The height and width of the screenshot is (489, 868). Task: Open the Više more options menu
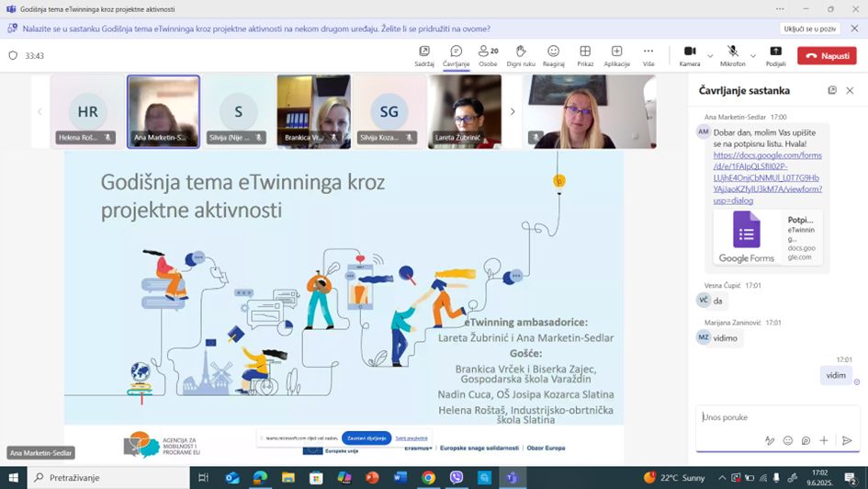coord(648,56)
